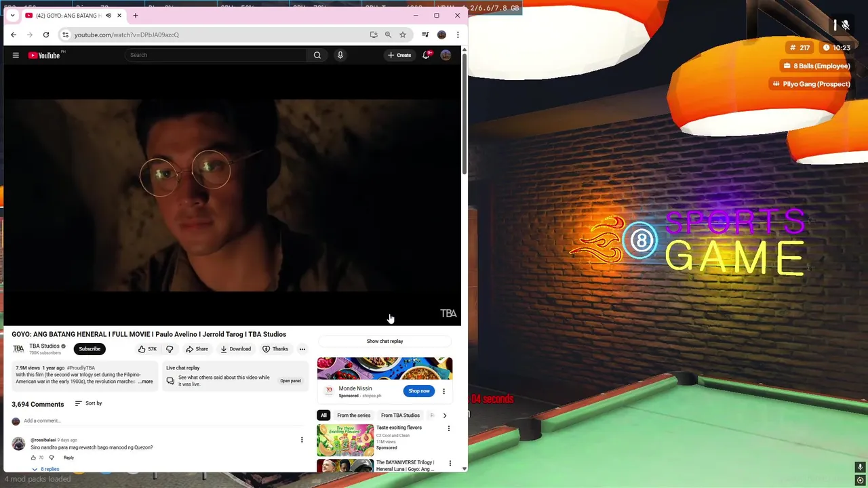Open options for Taste exciting flavors video
Image resolution: width=868 pixels, height=488 pixels.
click(x=448, y=428)
